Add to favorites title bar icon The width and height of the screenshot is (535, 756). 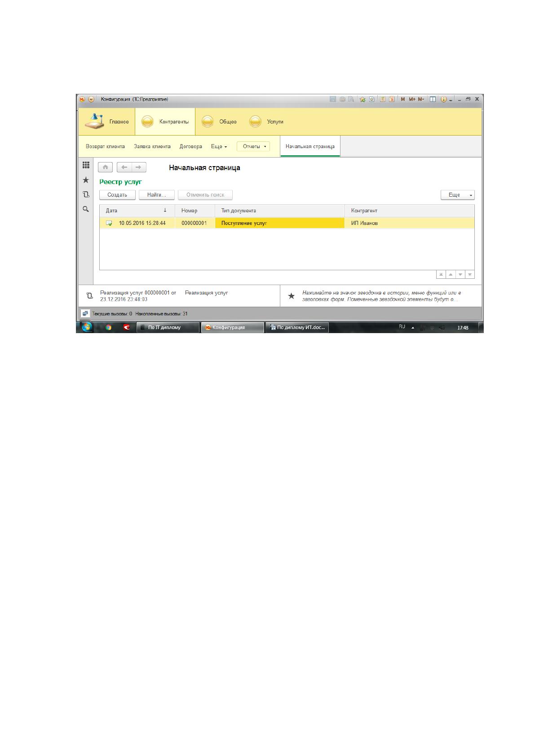[363, 99]
